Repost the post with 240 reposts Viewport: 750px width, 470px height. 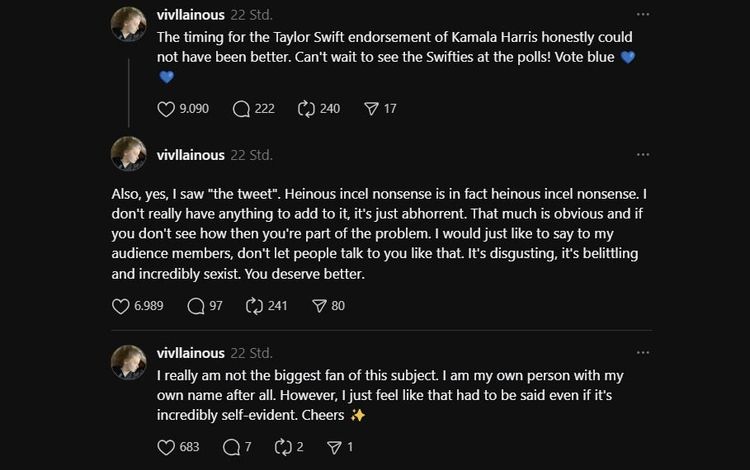pyautogui.click(x=306, y=108)
